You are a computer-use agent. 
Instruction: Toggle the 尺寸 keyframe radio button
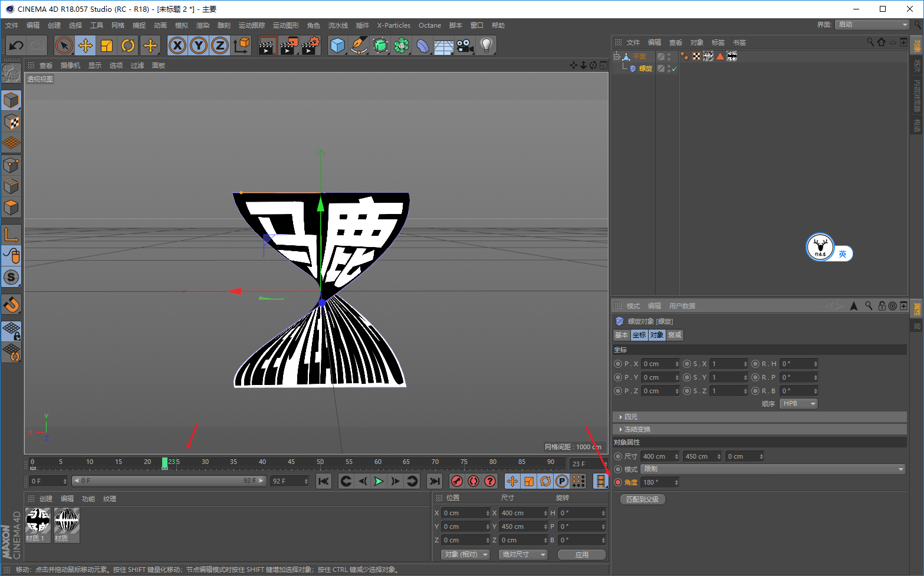tap(618, 456)
